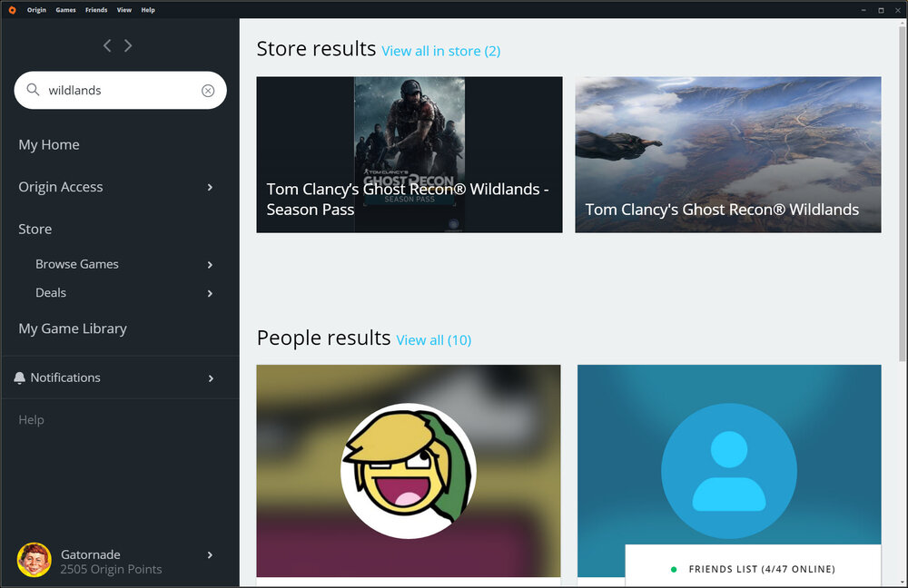Expand Origin Access chevron
Screen dimensions: 908x588
point(210,188)
